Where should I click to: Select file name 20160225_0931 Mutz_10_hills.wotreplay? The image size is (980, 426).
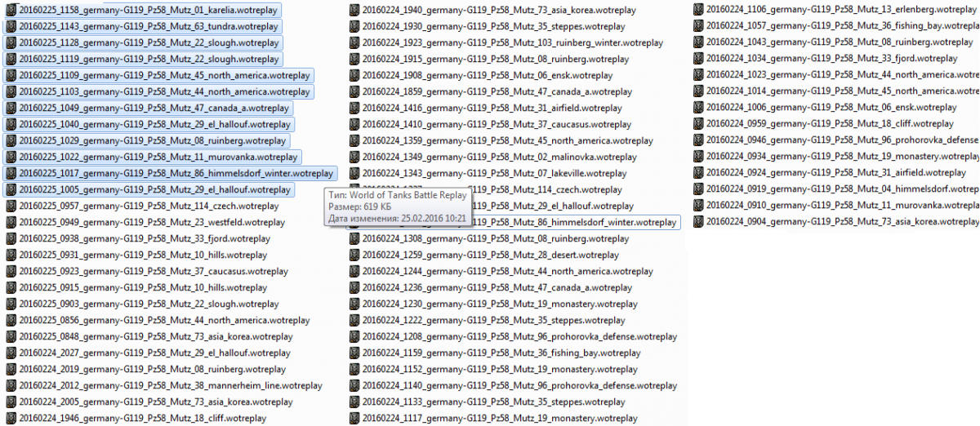point(143,255)
